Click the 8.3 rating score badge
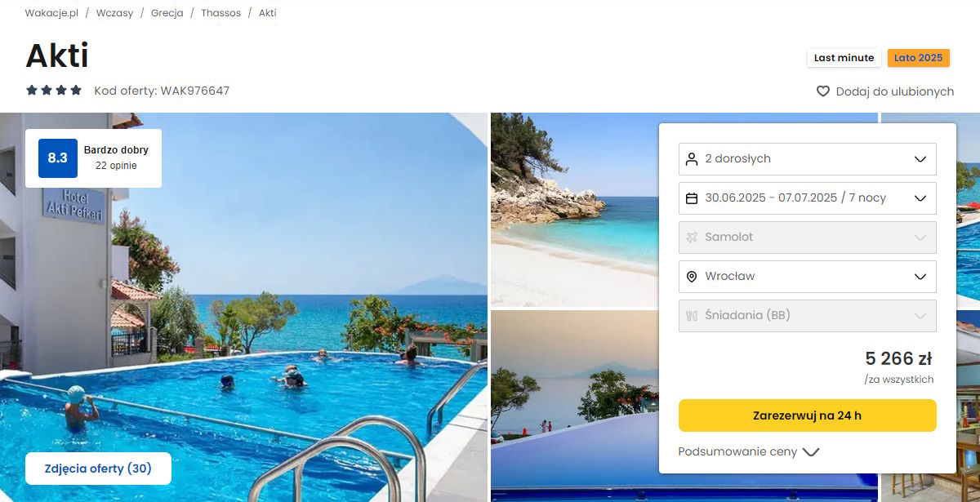980x502 pixels. click(58, 158)
